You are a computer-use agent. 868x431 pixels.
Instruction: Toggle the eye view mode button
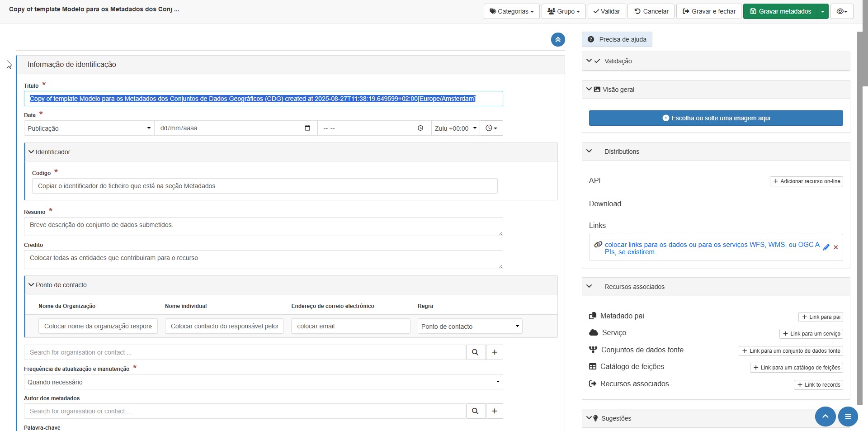pos(841,11)
